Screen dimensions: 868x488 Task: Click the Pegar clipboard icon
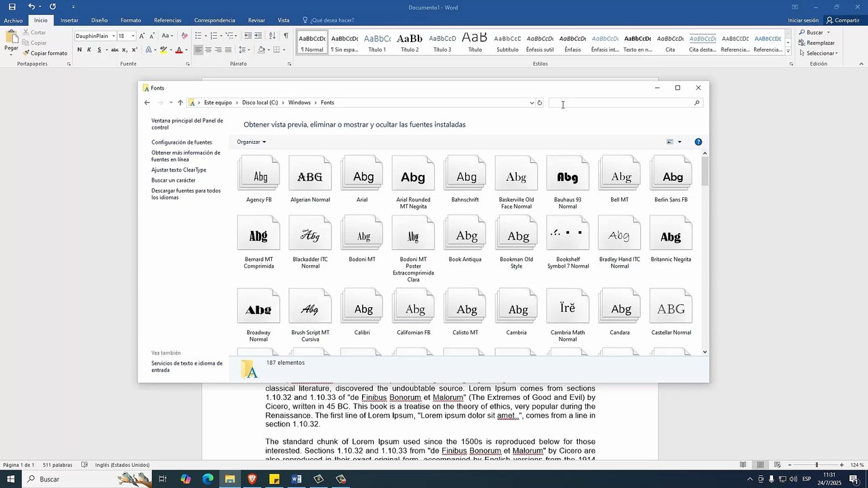pos(12,36)
